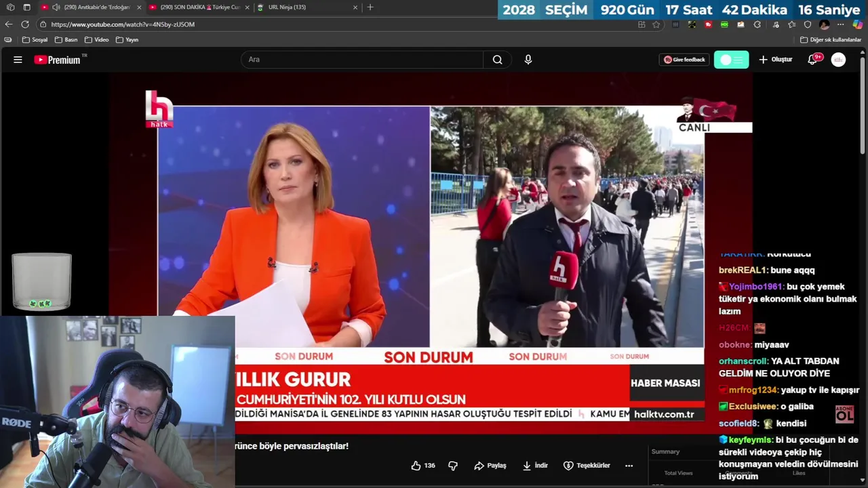Click chat username mrfrog1234
Image resolution: width=868 pixels, height=488 pixels.
[x=753, y=390]
